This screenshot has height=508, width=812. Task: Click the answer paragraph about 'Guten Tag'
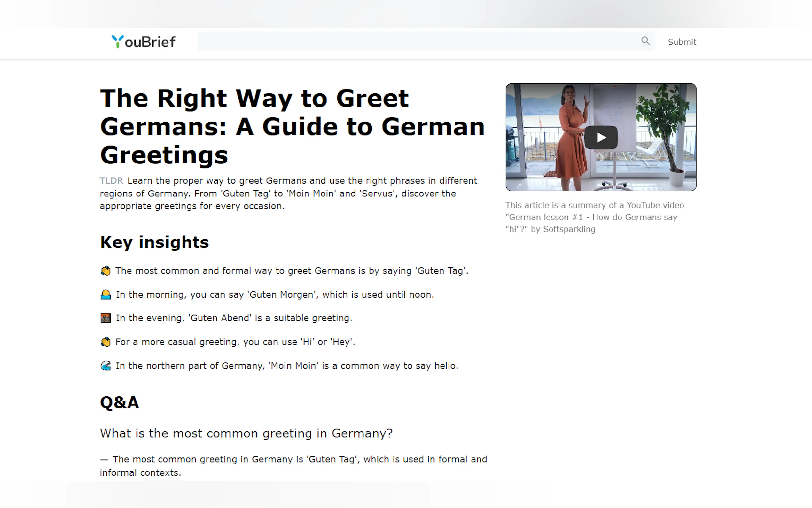click(x=293, y=466)
